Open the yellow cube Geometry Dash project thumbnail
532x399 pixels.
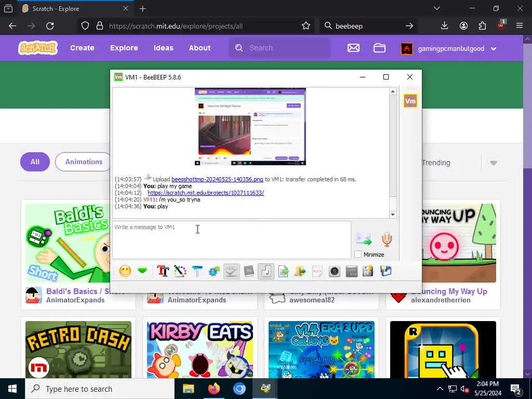[443, 350]
